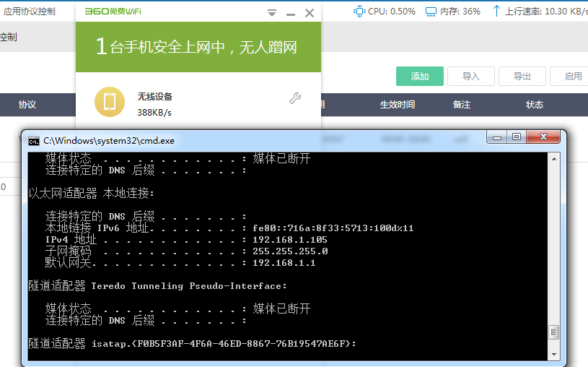
Task: Click the memory 内存 icon
Action: [431, 12]
